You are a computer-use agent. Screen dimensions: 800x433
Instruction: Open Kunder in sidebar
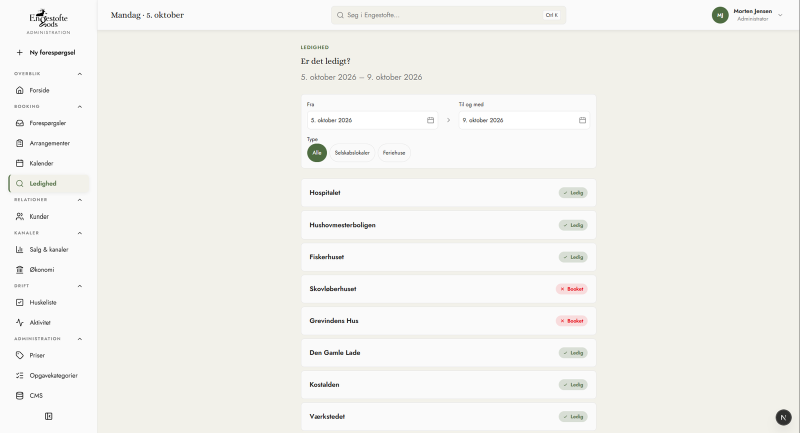pyautogui.click(x=48, y=216)
